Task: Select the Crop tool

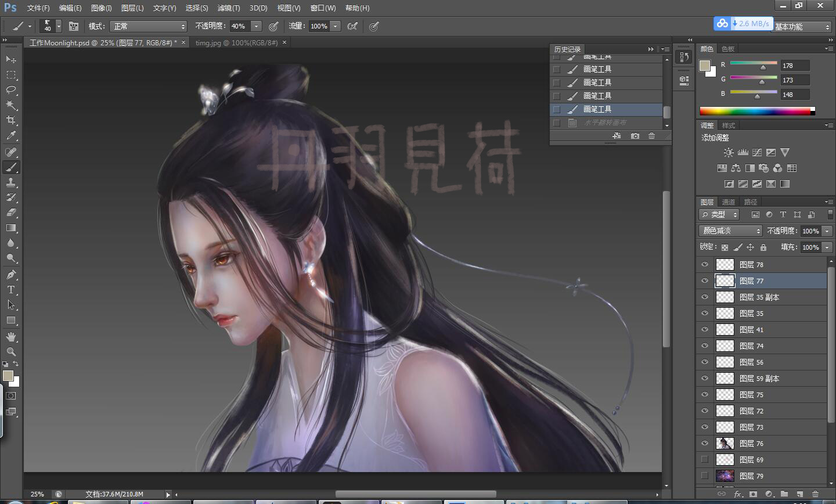Action: 11,120
